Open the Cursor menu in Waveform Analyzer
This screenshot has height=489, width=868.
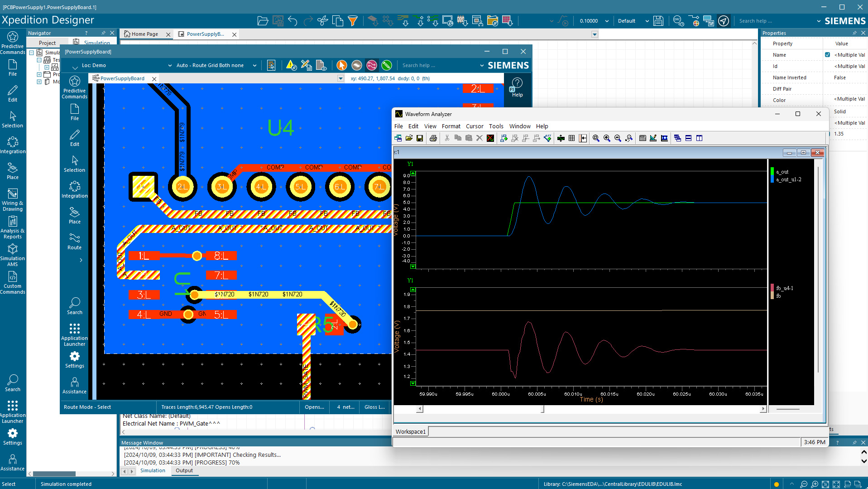click(475, 126)
